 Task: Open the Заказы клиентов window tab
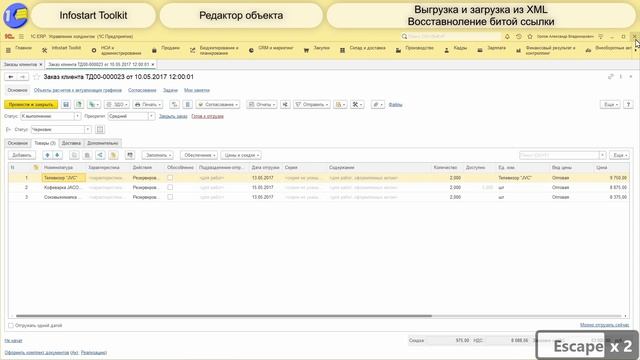tap(20, 64)
